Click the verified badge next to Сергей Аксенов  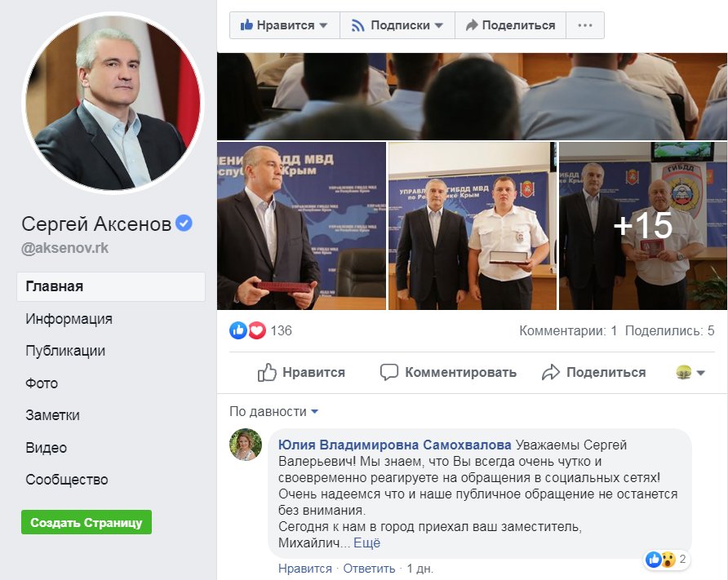[184, 224]
